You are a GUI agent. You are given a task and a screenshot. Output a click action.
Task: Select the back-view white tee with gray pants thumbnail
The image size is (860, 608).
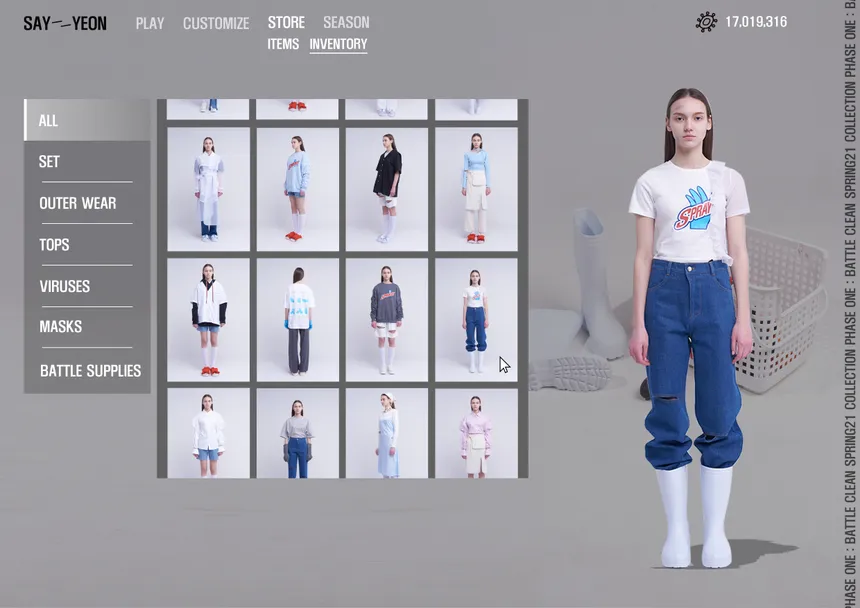298,320
